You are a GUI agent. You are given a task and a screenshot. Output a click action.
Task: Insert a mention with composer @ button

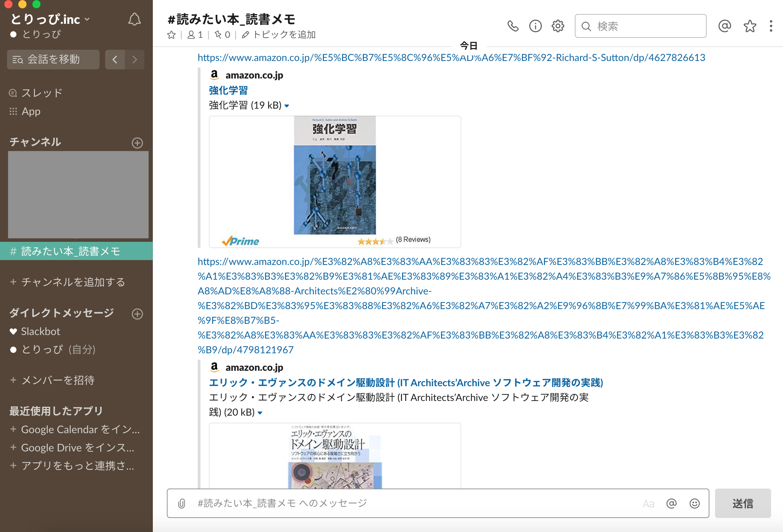(x=672, y=504)
